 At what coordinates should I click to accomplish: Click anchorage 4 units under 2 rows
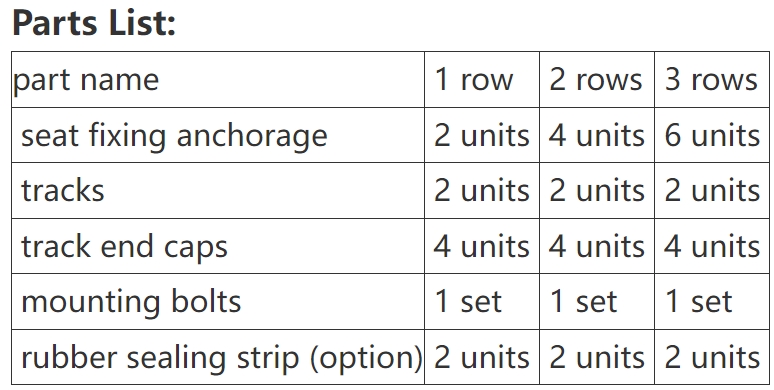tap(597, 135)
